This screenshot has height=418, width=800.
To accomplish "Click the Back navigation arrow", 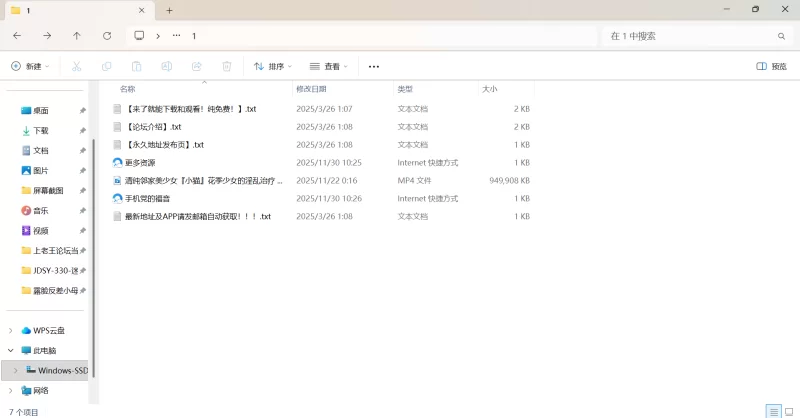I will (x=17, y=35).
